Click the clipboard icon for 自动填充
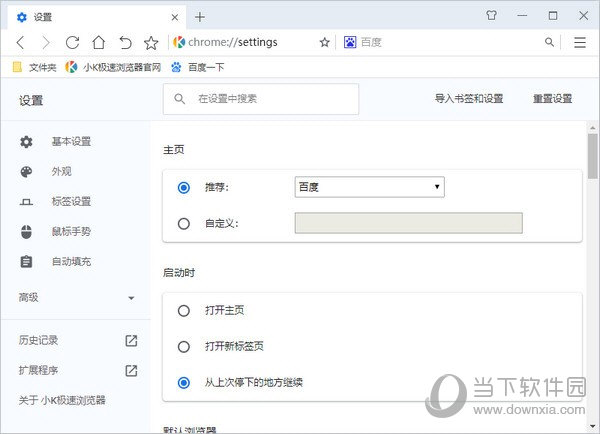This screenshot has height=434, width=600. click(x=26, y=262)
